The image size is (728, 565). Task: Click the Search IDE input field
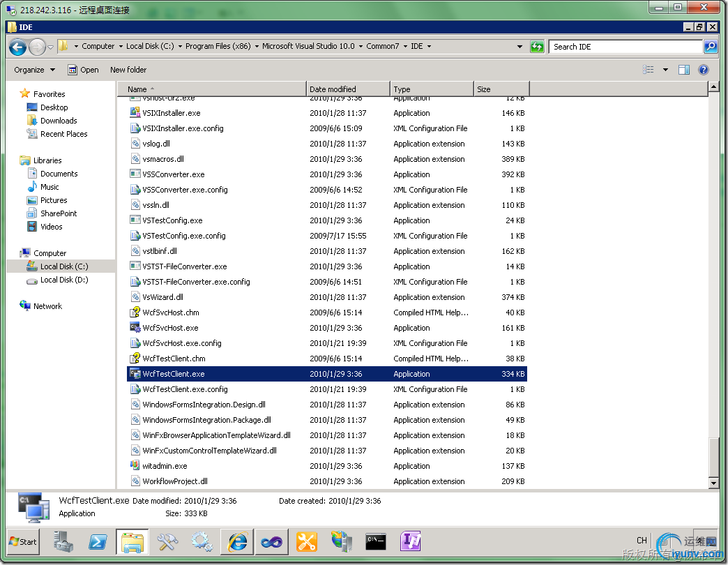tap(625, 47)
